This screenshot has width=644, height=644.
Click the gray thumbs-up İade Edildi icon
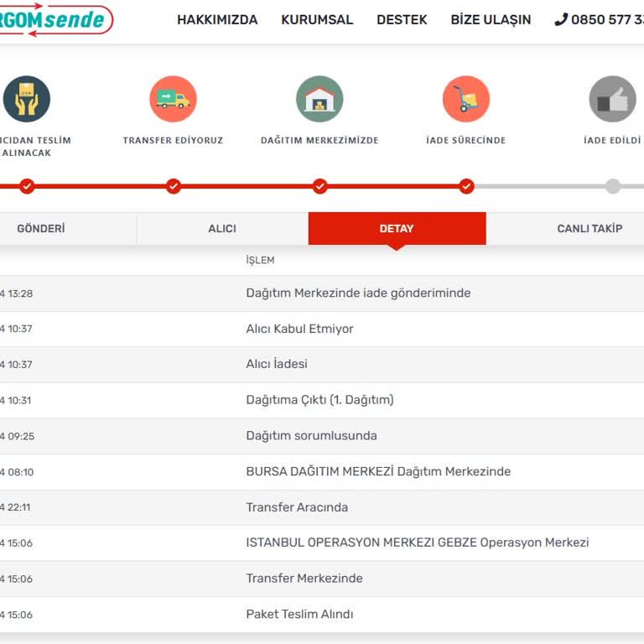click(612, 99)
